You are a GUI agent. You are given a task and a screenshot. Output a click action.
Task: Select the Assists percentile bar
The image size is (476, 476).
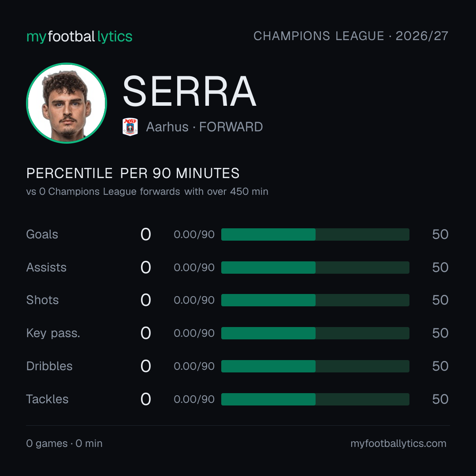[315, 268]
